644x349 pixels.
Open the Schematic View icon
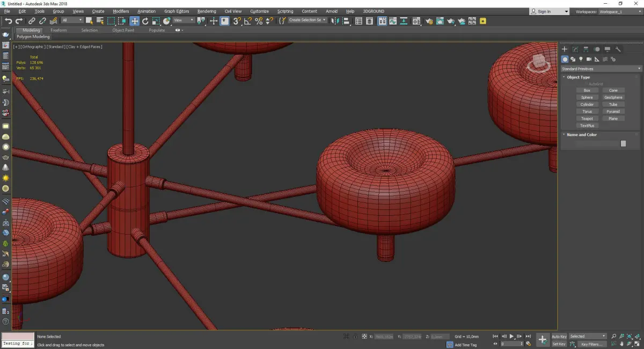tap(404, 21)
